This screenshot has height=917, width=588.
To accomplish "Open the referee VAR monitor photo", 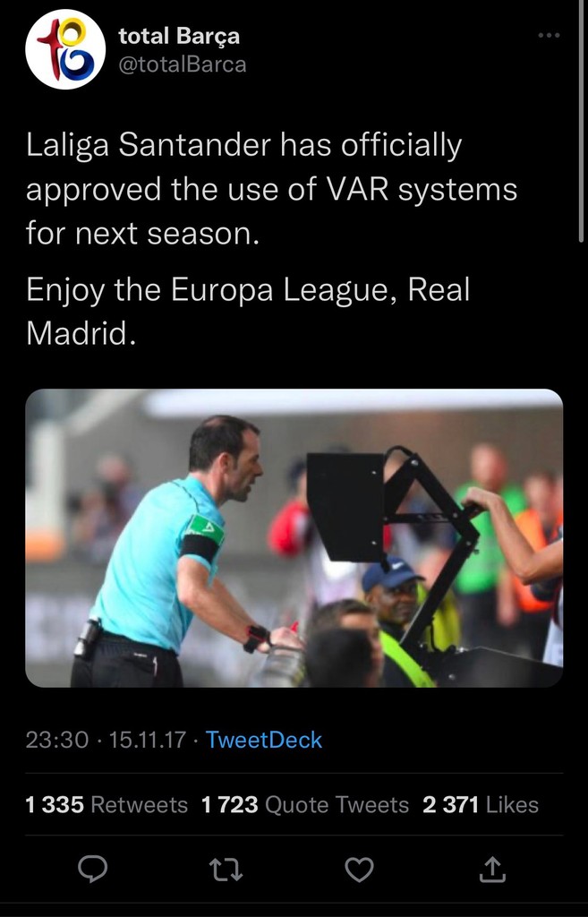I will point(294,538).
